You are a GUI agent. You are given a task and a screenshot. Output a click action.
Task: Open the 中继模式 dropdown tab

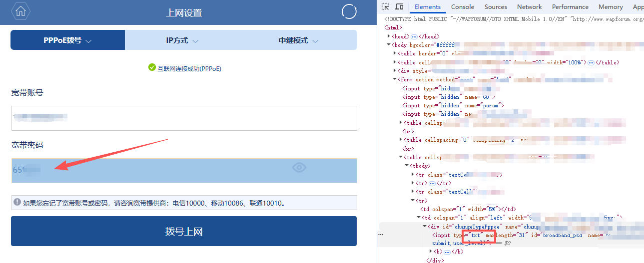click(x=298, y=40)
